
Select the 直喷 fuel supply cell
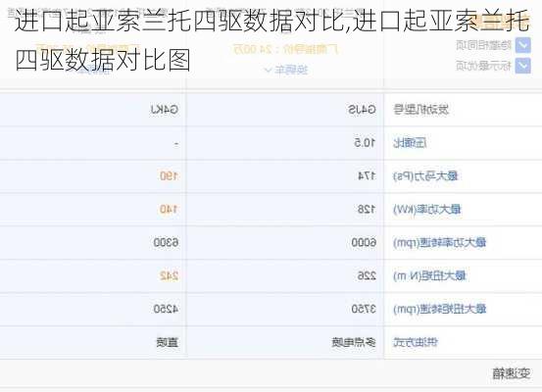point(168,342)
